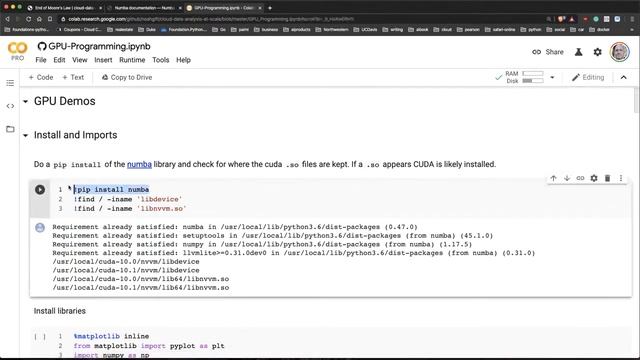
Task: Click the page vertical scrollbar
Action: click(636, 100)
